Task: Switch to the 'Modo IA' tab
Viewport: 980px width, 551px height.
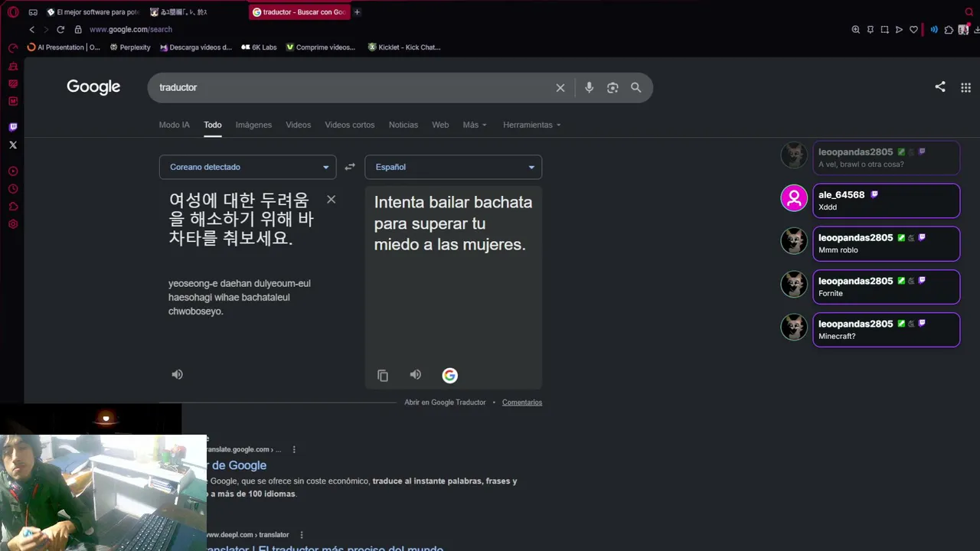Action: pos(174,125)
